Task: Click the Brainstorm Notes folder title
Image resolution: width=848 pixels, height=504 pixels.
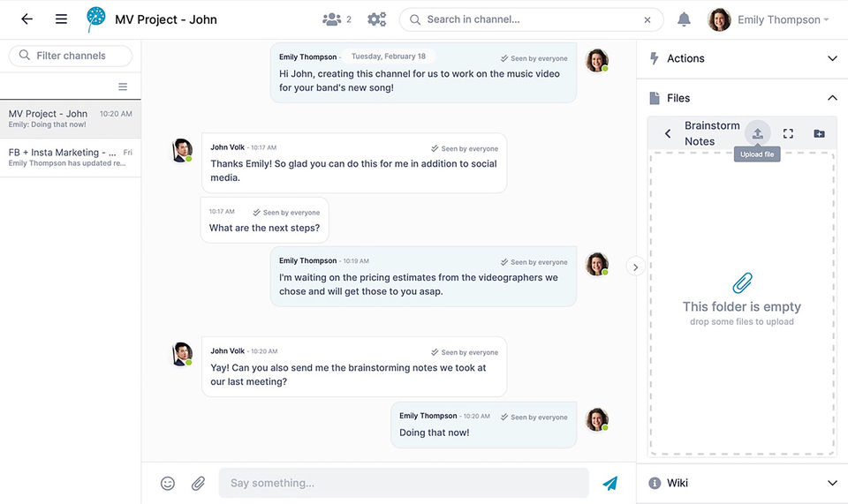Action: (712, 133)
